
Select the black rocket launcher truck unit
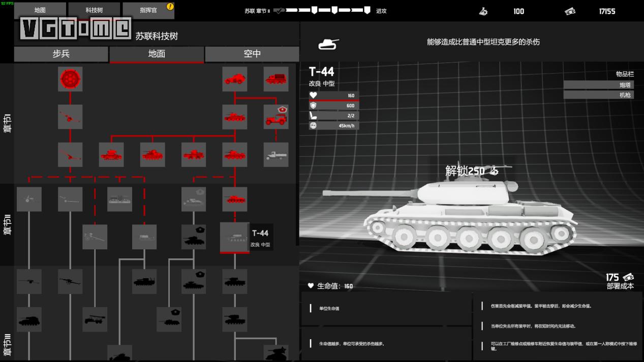pos(95,319)
